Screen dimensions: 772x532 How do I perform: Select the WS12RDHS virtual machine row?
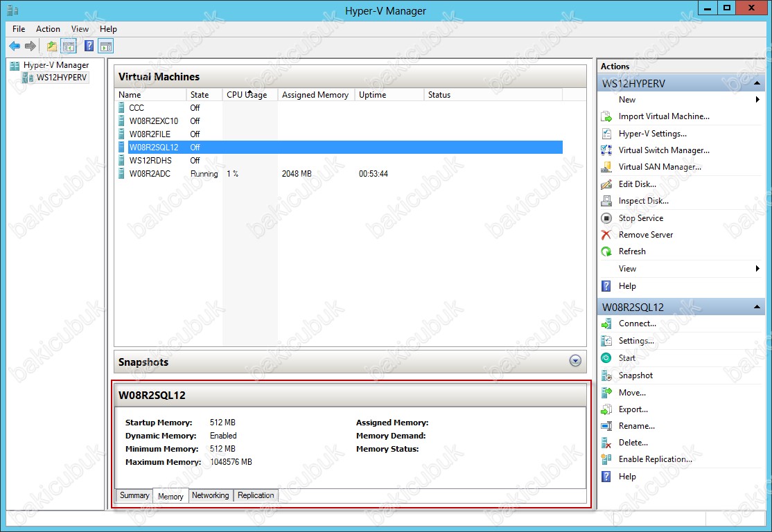point(340,161)
